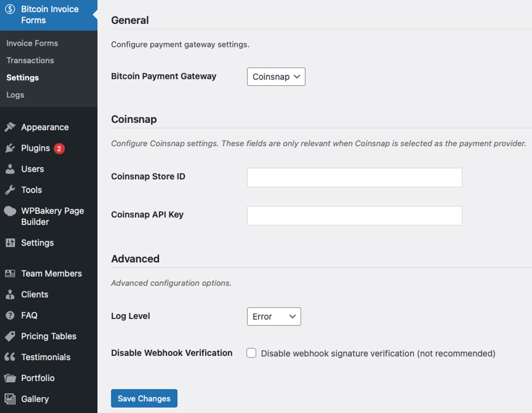Click the Gallery images icon

click(10, 398)
